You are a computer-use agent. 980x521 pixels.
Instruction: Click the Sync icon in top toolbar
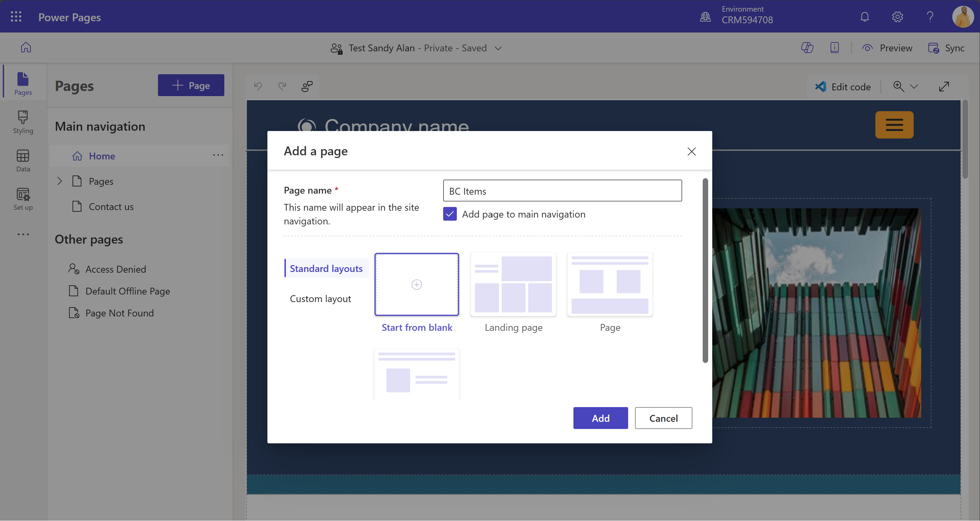click(x=933, y=47)
